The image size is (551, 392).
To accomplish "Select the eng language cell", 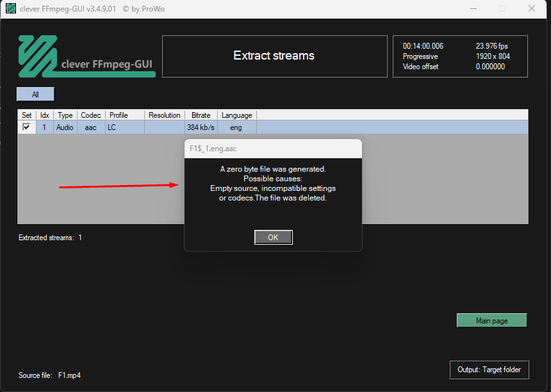I will 236,127.
